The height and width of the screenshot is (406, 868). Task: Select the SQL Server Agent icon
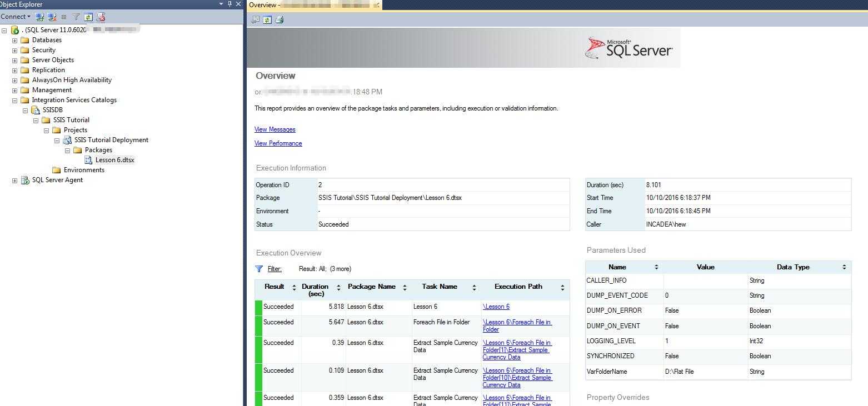tap(25, 180)
